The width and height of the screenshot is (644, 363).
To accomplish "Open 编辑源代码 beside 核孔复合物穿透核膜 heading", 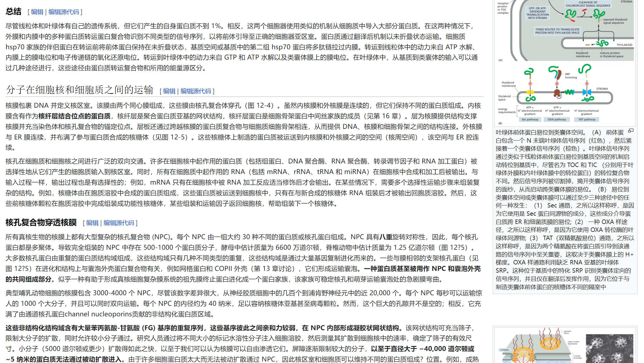I will click(119, 223).
